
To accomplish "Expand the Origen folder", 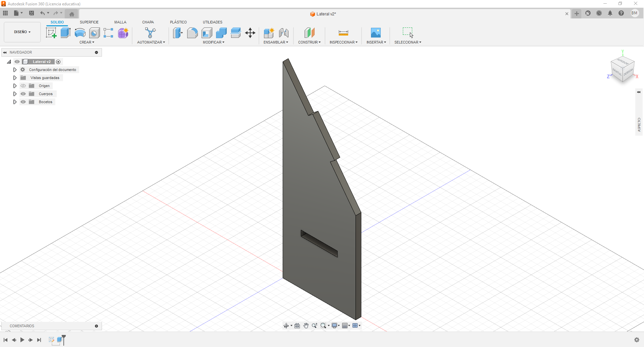I will 15,86.
